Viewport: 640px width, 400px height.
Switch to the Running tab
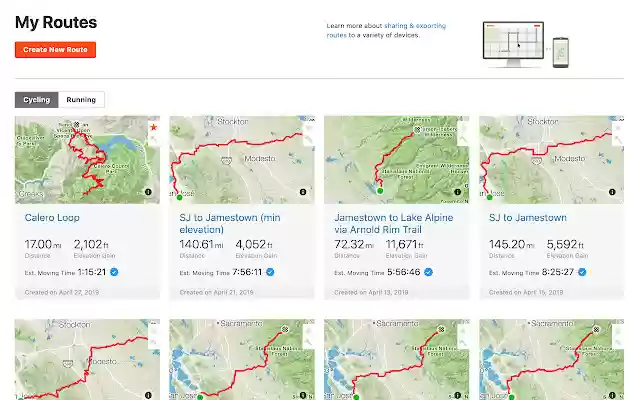coord(82,100)
